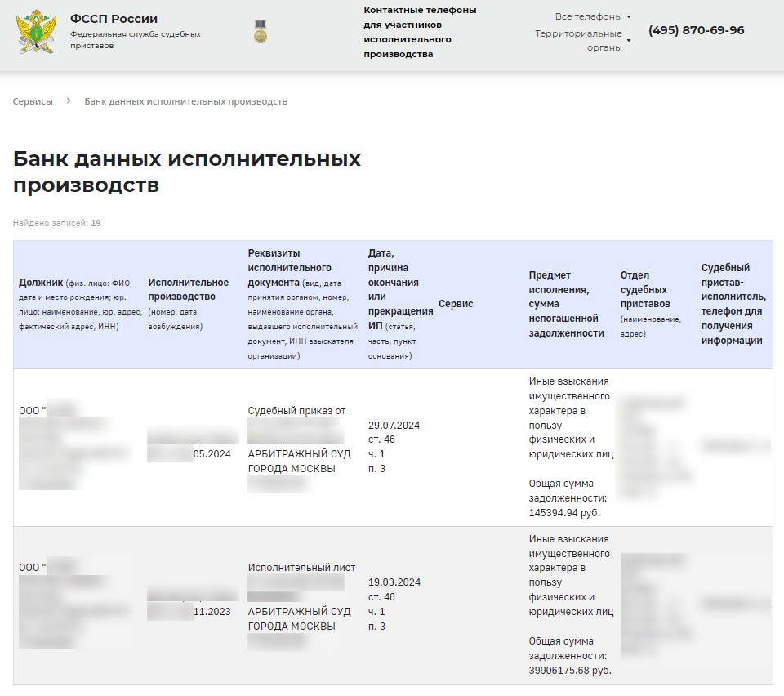Click Реквизиты исполнительного документа column header
This screenshot has width=784, height=696.
click(302, 304)
